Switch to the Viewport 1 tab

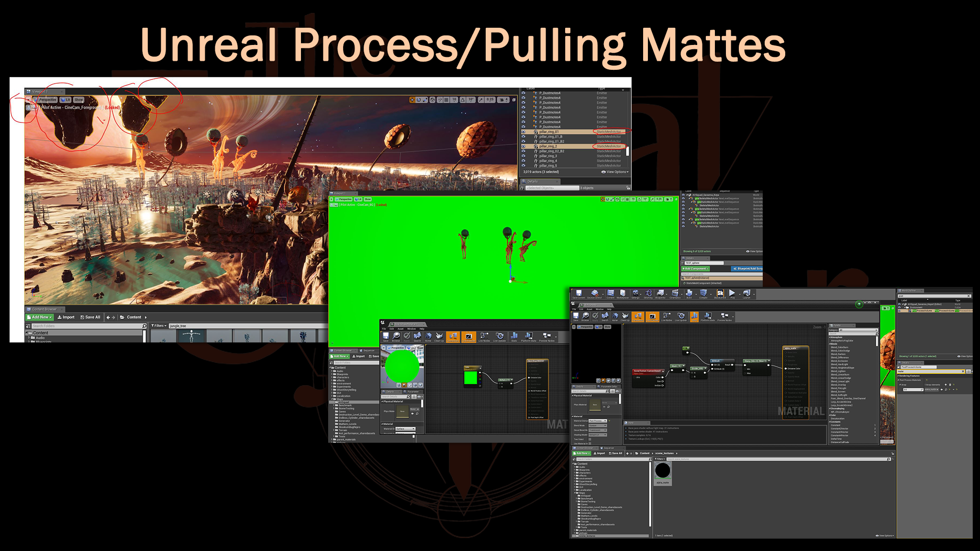click(x=40, y=91)
